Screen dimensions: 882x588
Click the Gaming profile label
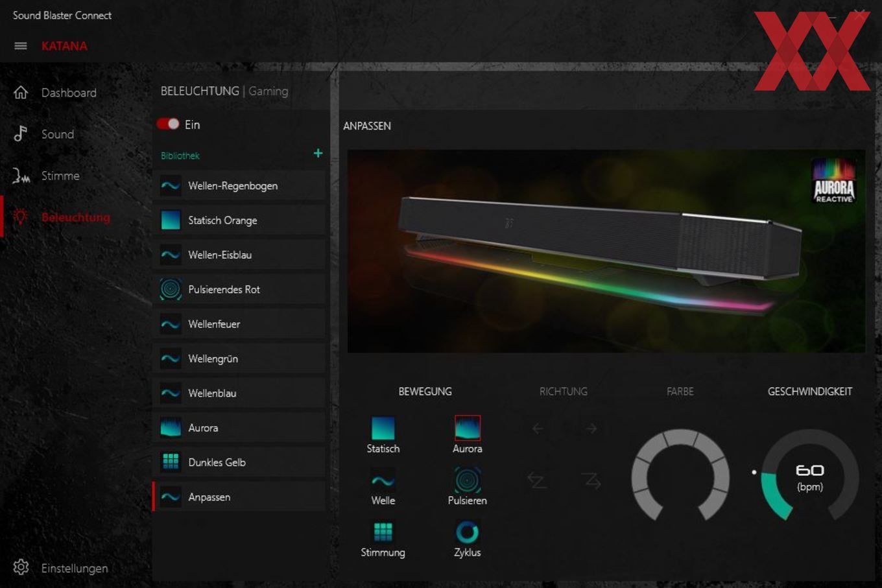click(268, 91)
